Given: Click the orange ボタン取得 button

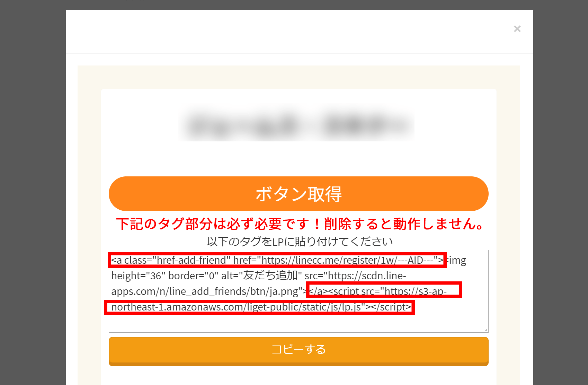Looking at the screenshot, I should click(x=299, y=194).
